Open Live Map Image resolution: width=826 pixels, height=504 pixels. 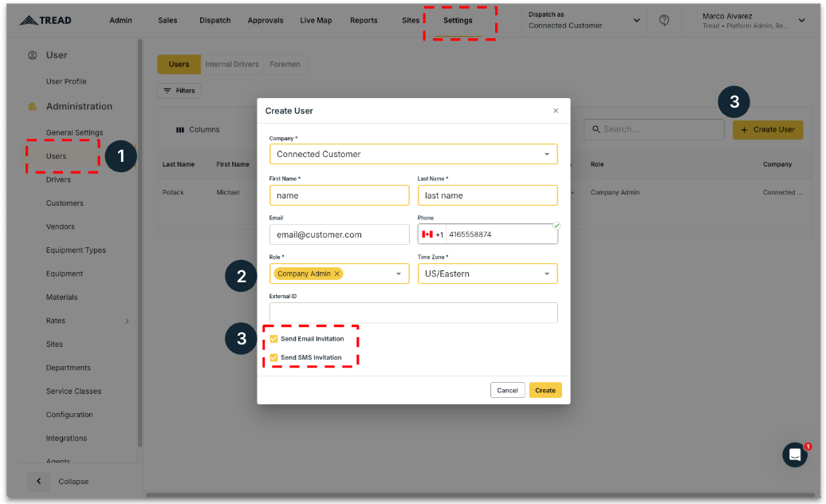coord(316,21)
